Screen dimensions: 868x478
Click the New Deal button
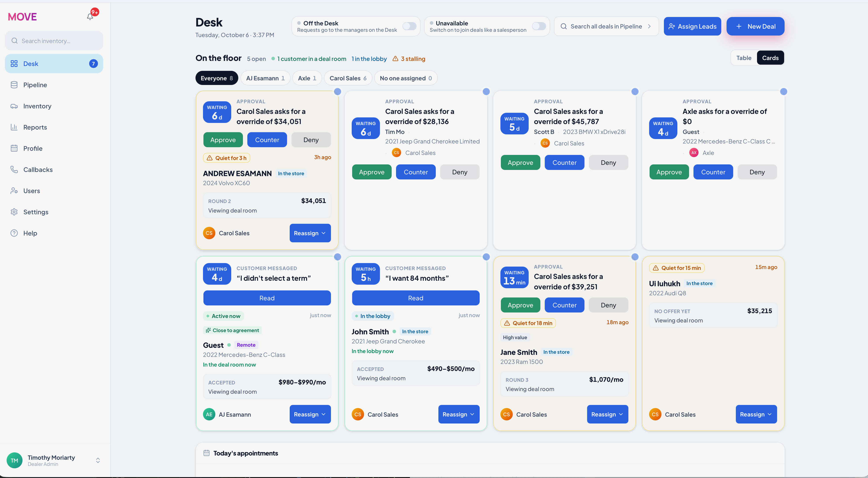(x=755, y=26)
